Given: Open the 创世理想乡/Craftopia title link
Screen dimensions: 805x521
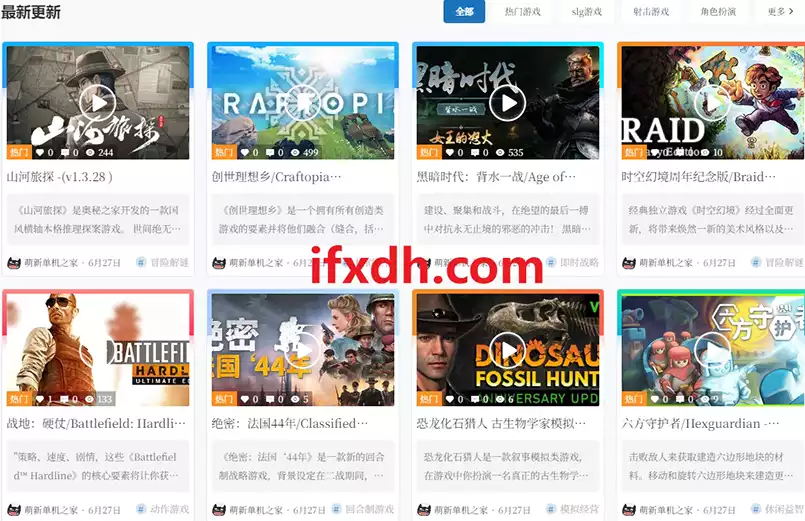Looking at the screenshot, I should (x=276, y=177).
